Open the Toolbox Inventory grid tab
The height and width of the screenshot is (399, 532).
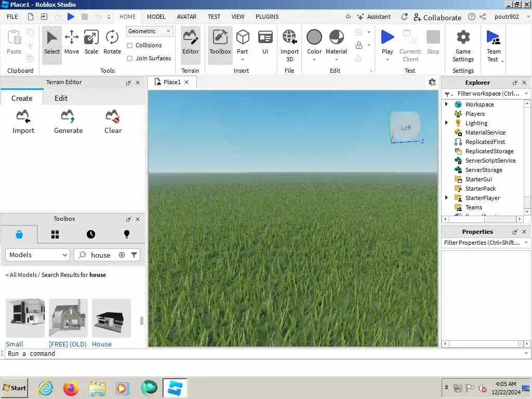click(55, 234)
